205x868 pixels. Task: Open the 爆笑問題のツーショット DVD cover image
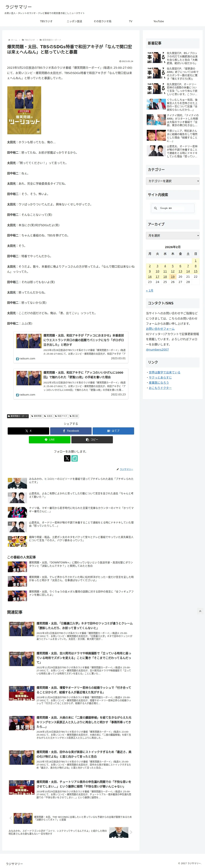click(x=24, y=110)
